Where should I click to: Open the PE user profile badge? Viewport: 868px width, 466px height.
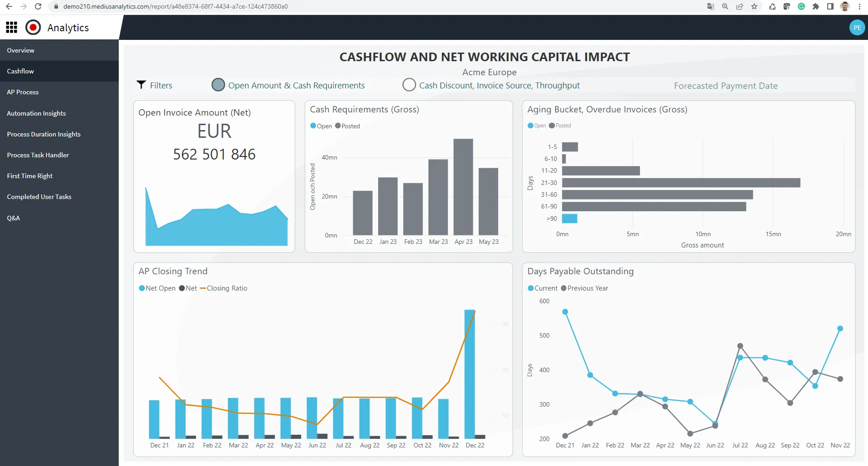click(857, 28)
